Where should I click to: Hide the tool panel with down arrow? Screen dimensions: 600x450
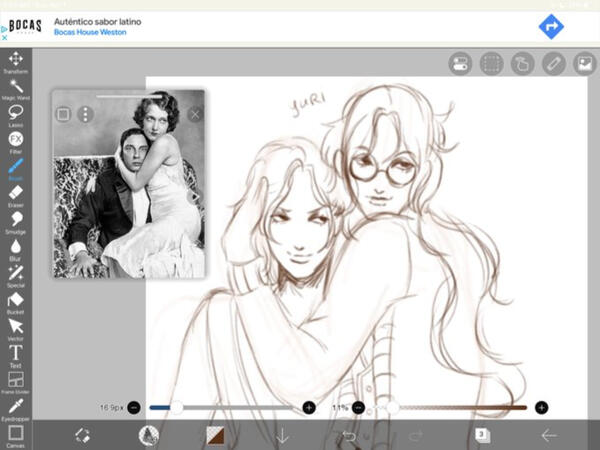[x=283, y=435]
